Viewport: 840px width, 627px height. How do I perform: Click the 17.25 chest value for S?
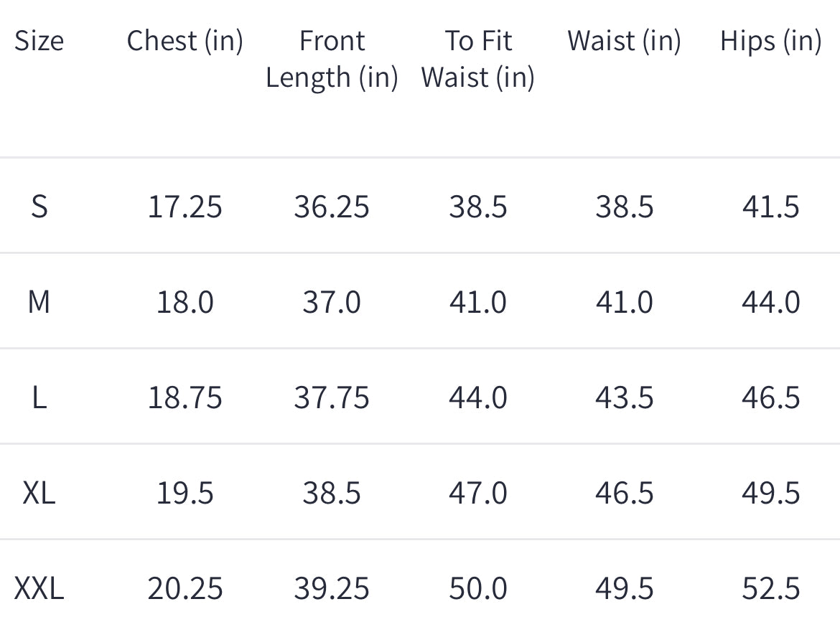[185, 207]
